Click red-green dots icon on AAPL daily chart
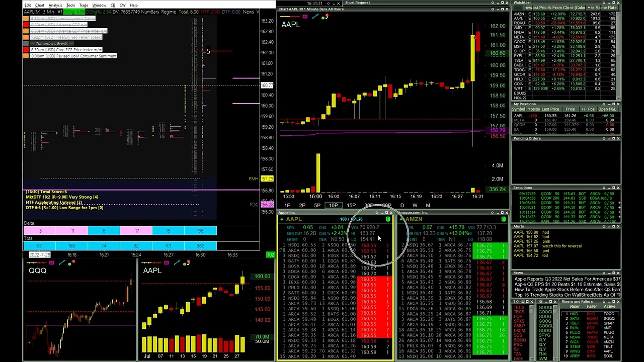The width and height of the screenshot is (644, 362). pyautogui.click(x=187, y=263)
